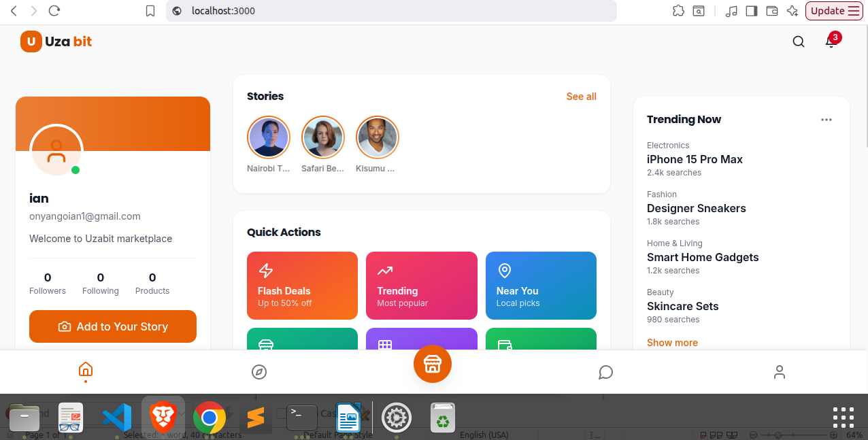View the Nairobi story avatar

(269, 137)
